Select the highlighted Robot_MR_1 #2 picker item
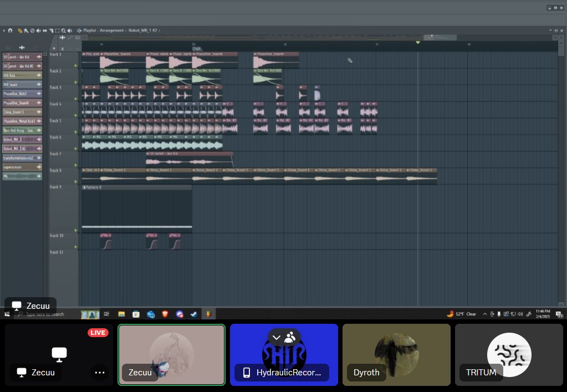 [x=22, y=149]
